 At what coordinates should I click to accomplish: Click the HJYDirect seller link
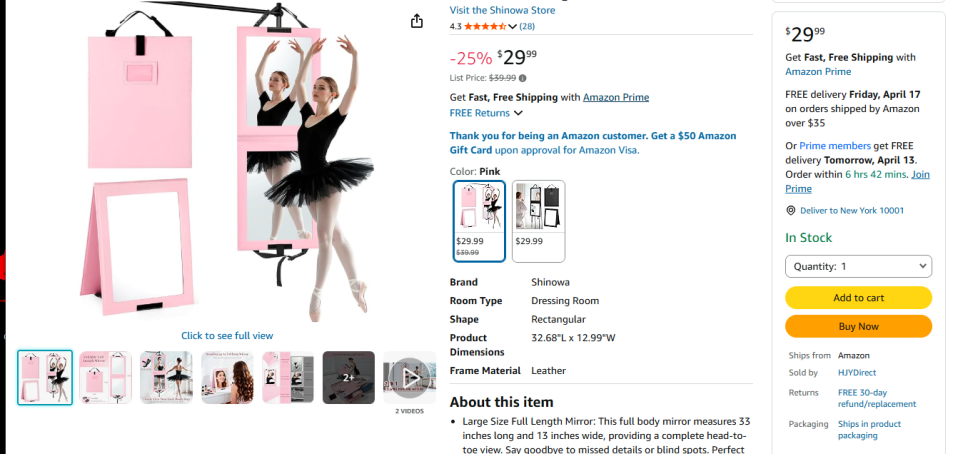click(856, 373)
